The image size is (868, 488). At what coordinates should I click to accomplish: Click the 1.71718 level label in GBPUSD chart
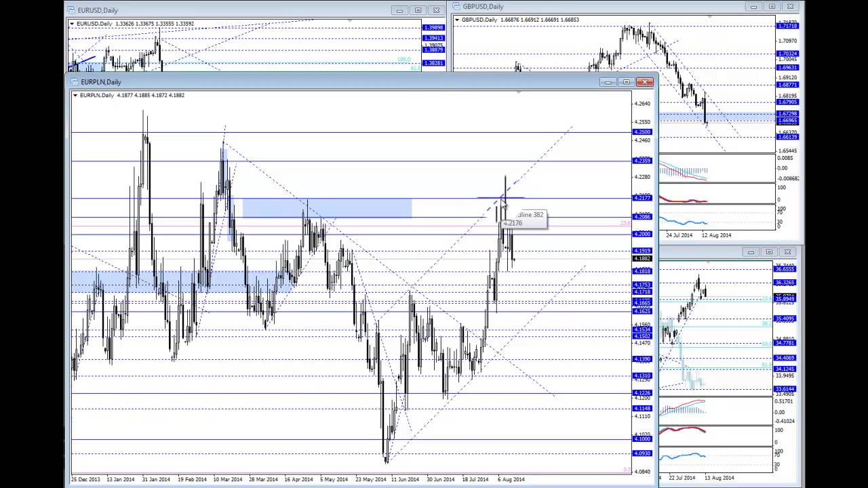(x=788, y=26)
